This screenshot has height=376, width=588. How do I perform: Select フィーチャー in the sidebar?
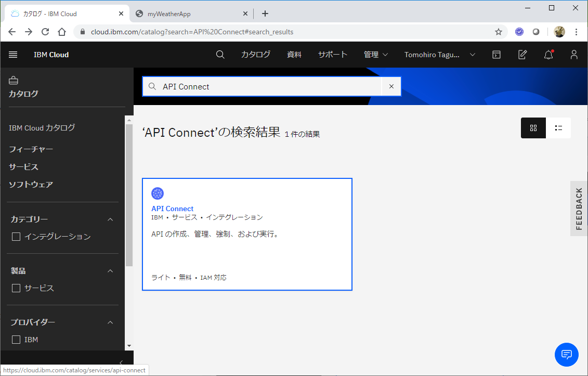point(31,149)
